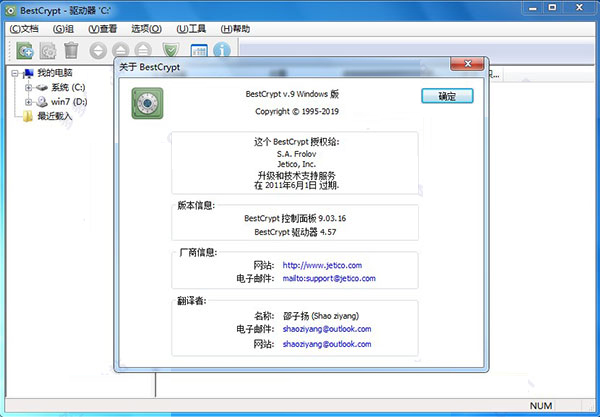Minimize the BestCrypt main window
The width and height of the screenshot is (600, 417).
point(533,8)
